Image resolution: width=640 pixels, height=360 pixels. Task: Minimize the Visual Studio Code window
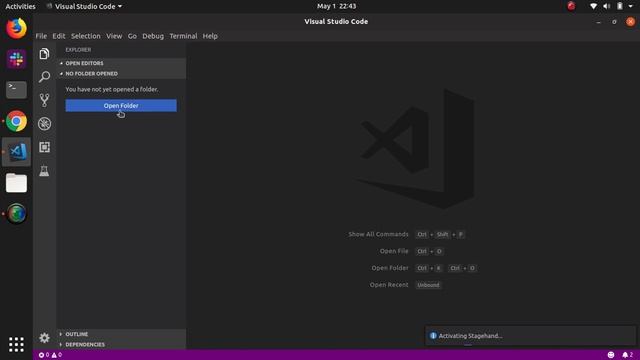(x=598, y=22)
